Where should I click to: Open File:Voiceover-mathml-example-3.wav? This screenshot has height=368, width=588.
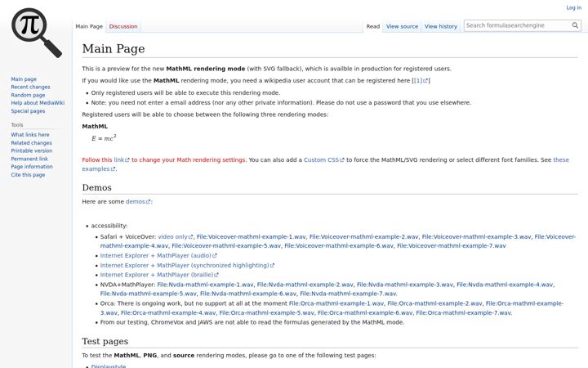(x=476, y=236)
